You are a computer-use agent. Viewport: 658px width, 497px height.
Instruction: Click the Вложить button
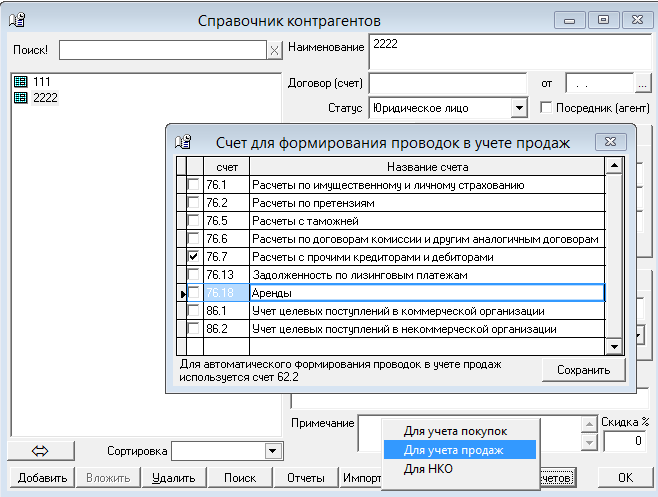point(108,478)
